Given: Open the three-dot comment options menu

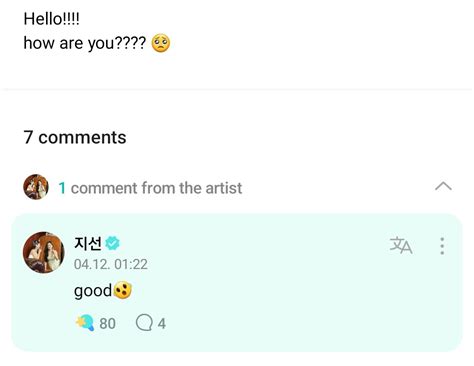Looking at the screenshot, I should tap(442, 246).
